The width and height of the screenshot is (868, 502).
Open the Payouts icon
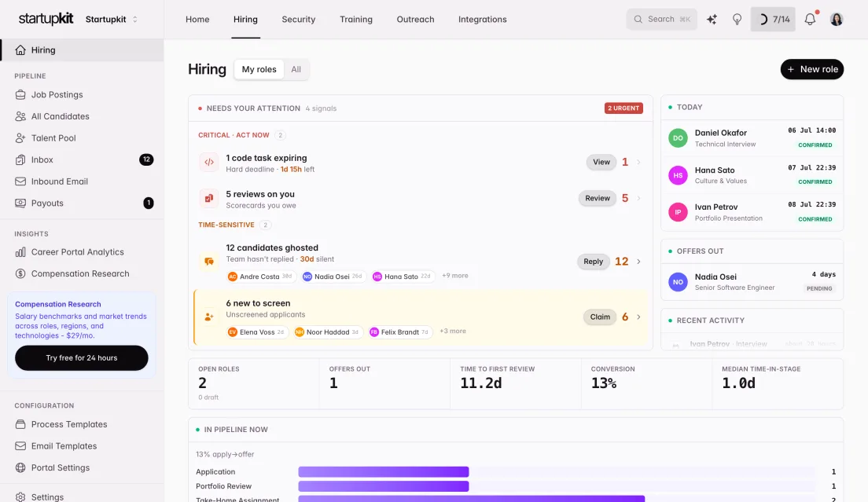[x=20, y=203]
